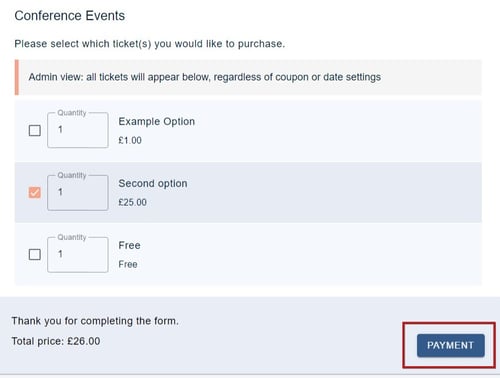Click the £25.00 price label
This screenshot has height=378, width=500.
(x=132, y=202)
